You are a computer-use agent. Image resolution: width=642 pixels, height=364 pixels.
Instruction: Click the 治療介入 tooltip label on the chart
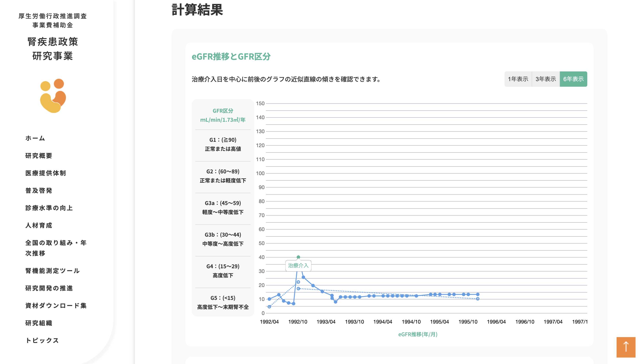[298, 265]
